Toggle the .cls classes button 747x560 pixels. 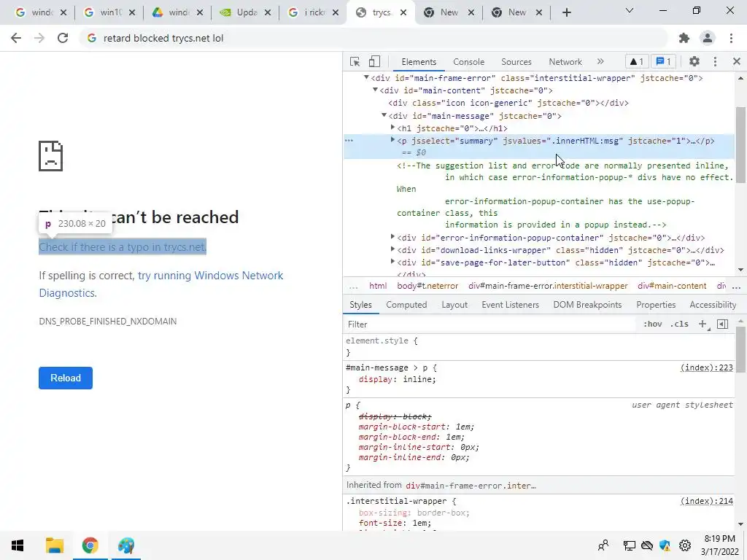click(x=679, y=324)
